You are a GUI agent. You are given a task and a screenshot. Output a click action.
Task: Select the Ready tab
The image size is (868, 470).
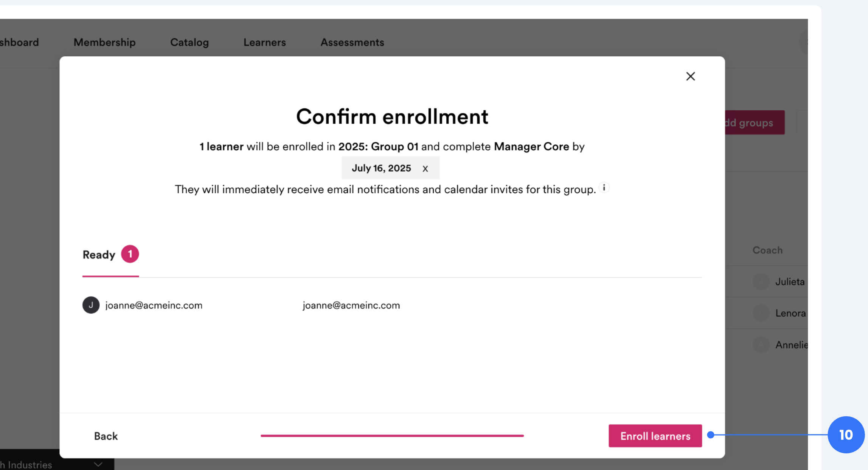pyautogui.click(x=99, y=255)
